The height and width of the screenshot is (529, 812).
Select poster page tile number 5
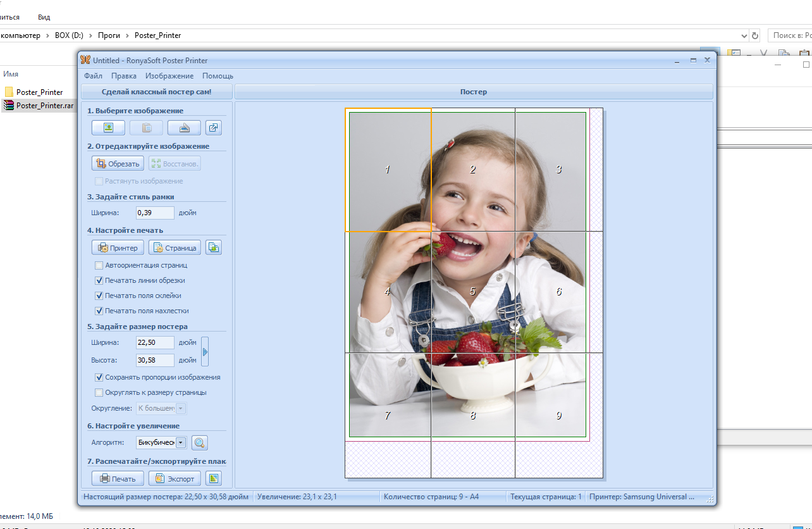[473, 292]
